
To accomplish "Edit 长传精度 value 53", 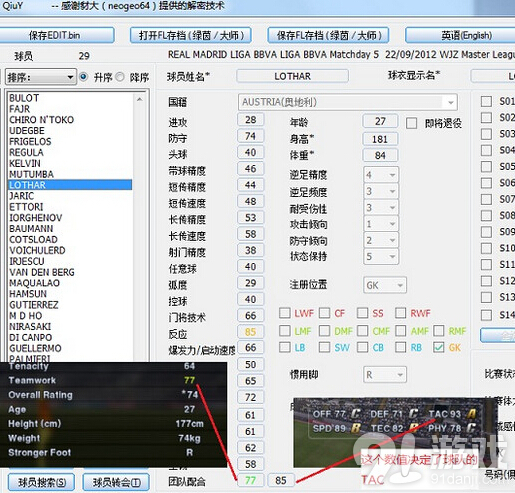I will pos(251,218).
